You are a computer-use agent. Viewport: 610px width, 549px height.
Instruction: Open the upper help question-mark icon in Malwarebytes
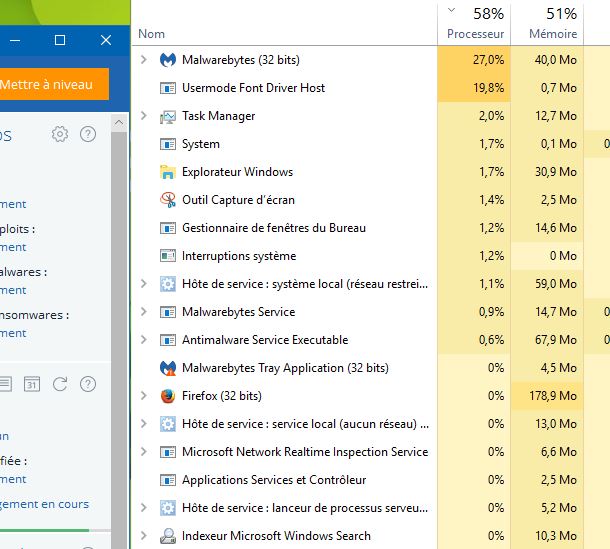(88, 134)
